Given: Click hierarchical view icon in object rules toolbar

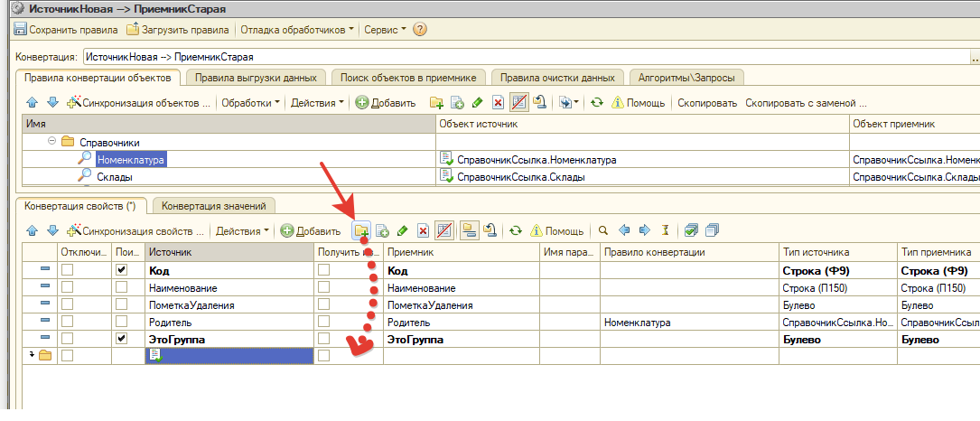Looking at the screenshot, I should point(538,103).
